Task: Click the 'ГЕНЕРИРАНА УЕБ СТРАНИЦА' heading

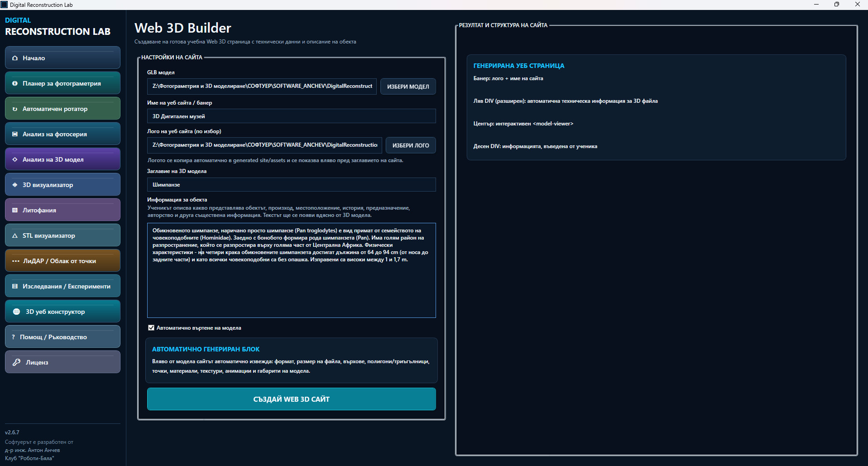Action: (x=519, y=66)
